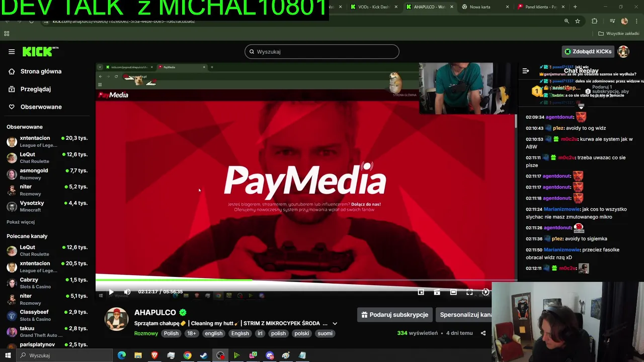Expand Pokaż więcej followed channels

point(21,222)
